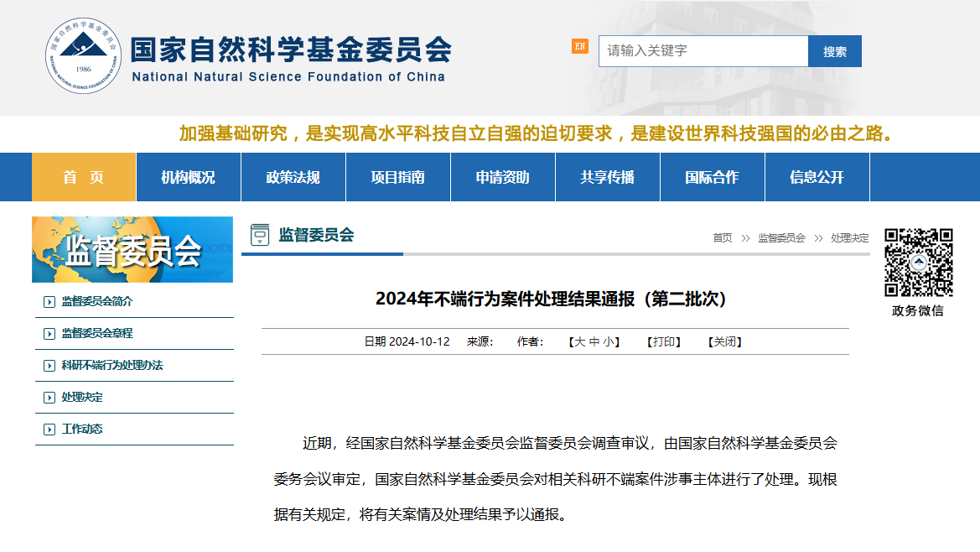Click the 监督委员会 section header icon

coord(260,236)
